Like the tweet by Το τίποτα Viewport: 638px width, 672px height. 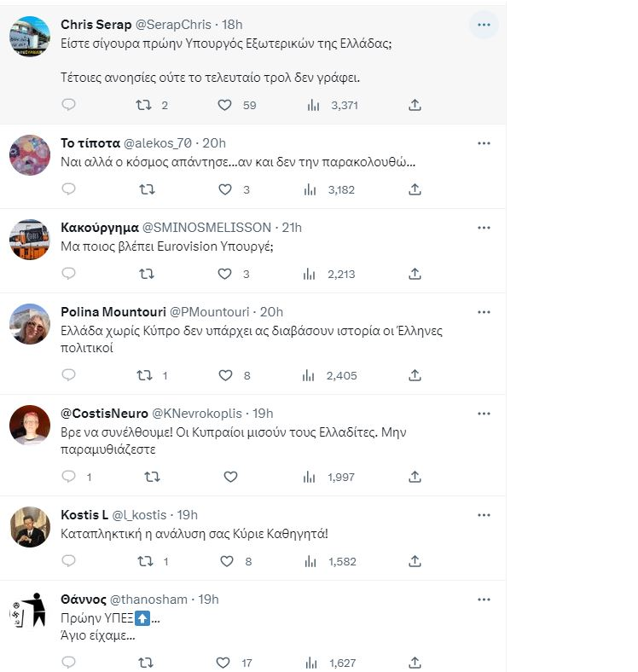click(225, 189)
